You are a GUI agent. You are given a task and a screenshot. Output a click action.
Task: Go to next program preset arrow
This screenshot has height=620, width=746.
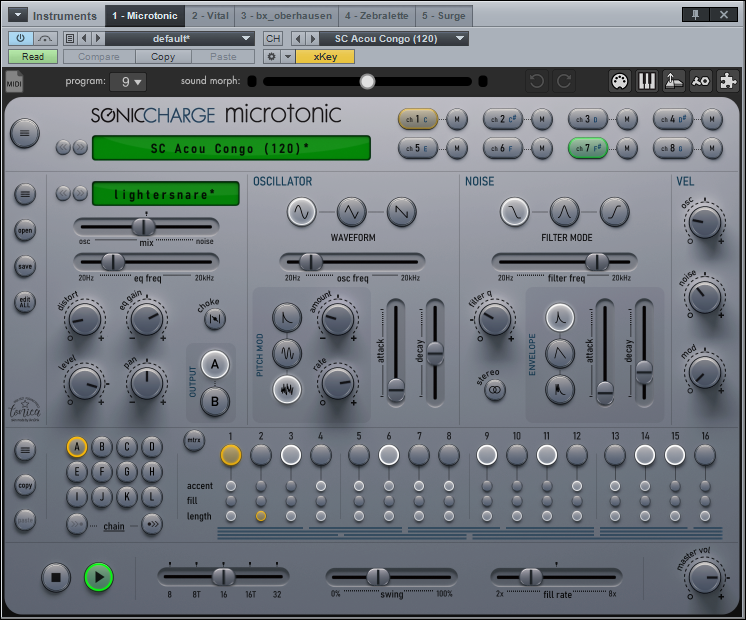click(80, 147)
